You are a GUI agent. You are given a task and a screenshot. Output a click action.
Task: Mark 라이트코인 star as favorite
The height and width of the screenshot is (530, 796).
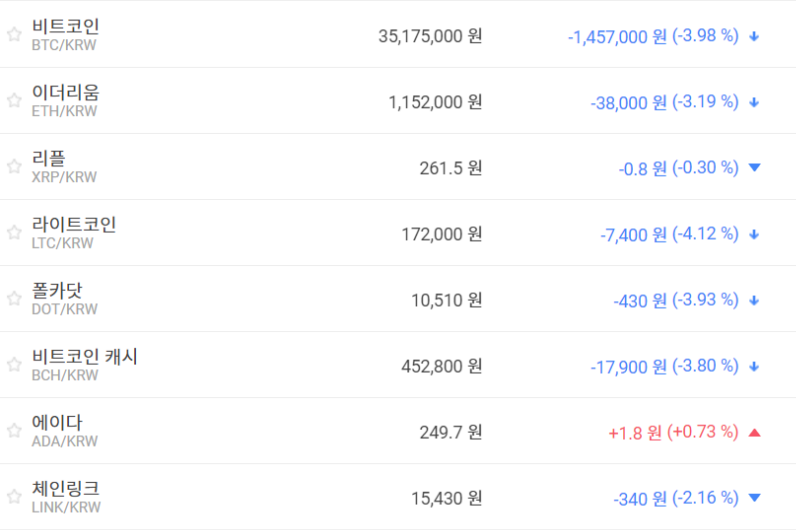tap(14, 233)
